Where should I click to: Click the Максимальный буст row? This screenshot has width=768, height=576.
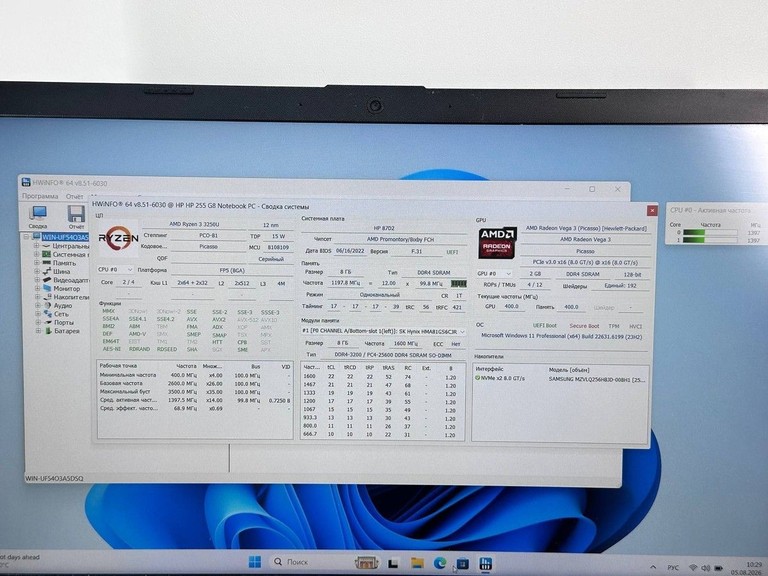[x=195, y=392]
